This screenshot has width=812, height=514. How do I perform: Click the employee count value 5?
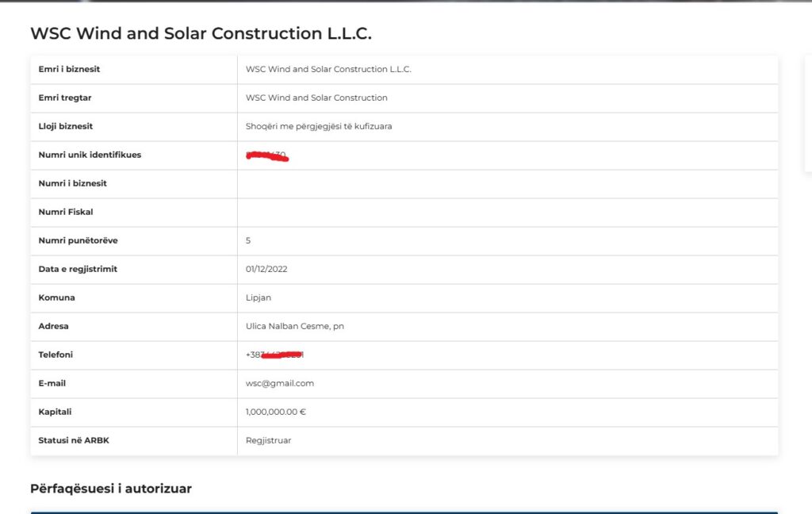coord(248,240)
